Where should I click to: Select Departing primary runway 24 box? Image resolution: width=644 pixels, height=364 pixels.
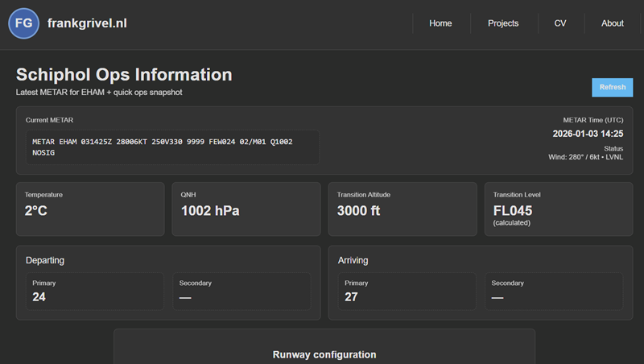tap(96, 291)
